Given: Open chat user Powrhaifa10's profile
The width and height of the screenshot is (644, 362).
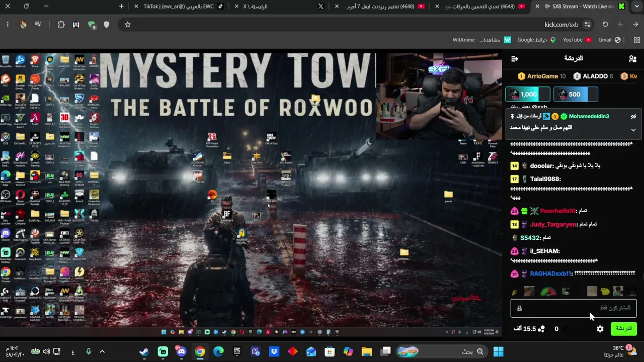Looking at the screenshot, I should tap(557, 211).
